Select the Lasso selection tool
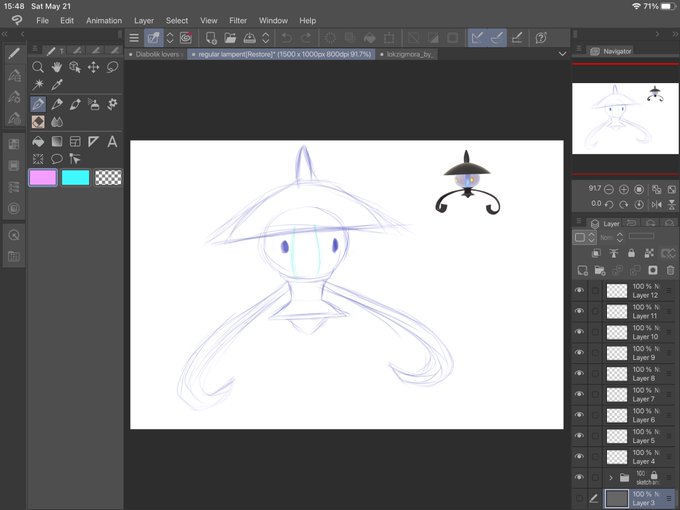 [112, 67]
